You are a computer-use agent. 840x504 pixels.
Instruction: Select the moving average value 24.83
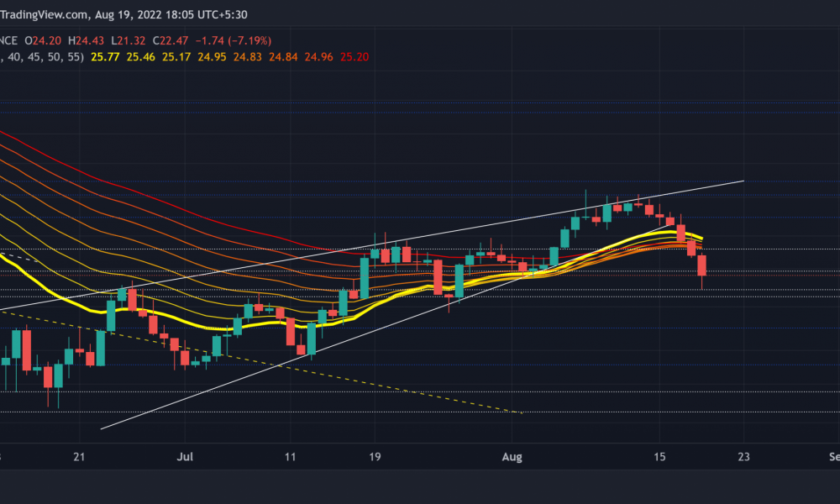(248, 57)
